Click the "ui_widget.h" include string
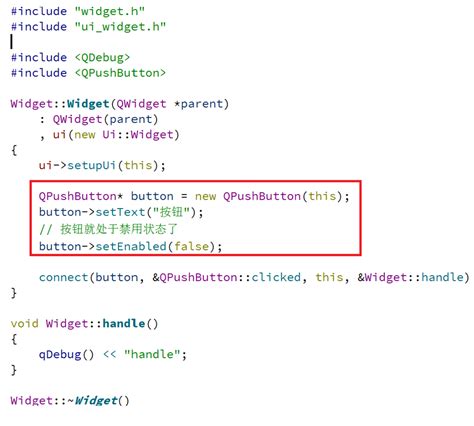Viewport: 474px width, 426px height. pyautogui.click(x=120, y=27)
